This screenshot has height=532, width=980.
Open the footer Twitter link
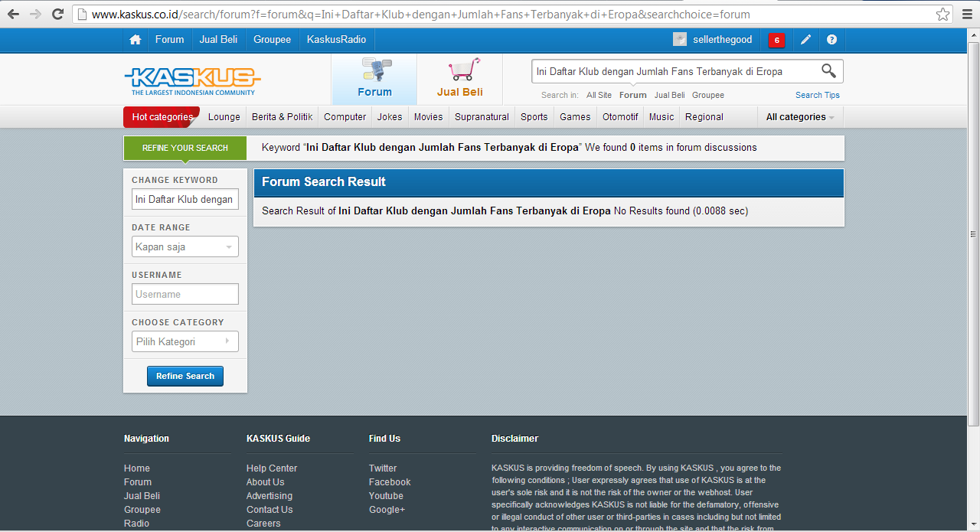pos(383,468)
